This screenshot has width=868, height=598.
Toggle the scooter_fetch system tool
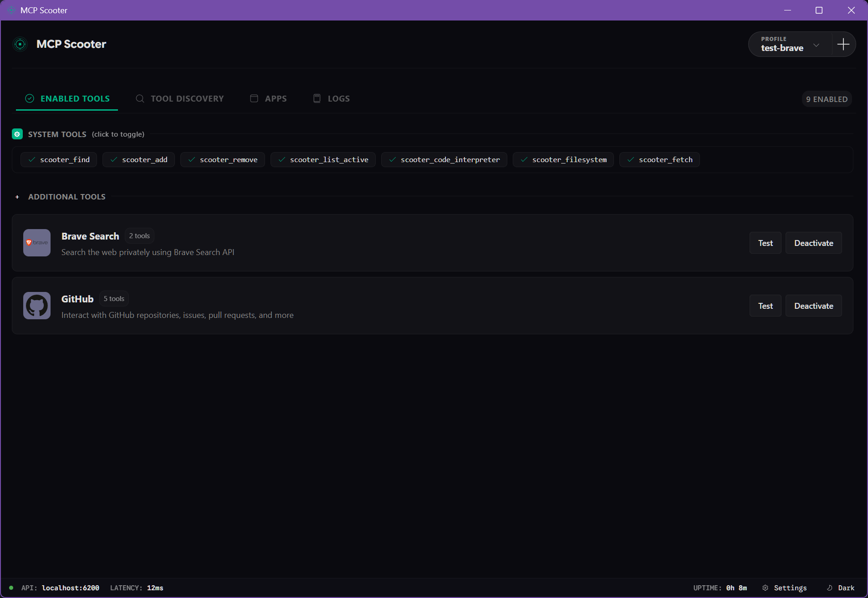659,159
